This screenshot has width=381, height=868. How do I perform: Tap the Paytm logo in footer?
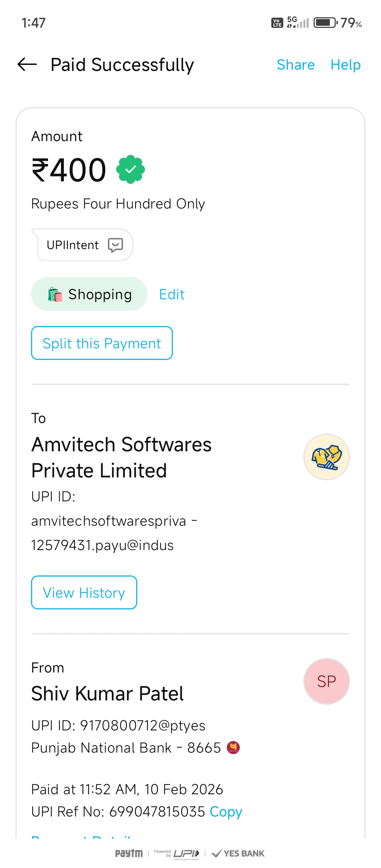(x=129, y=853)
